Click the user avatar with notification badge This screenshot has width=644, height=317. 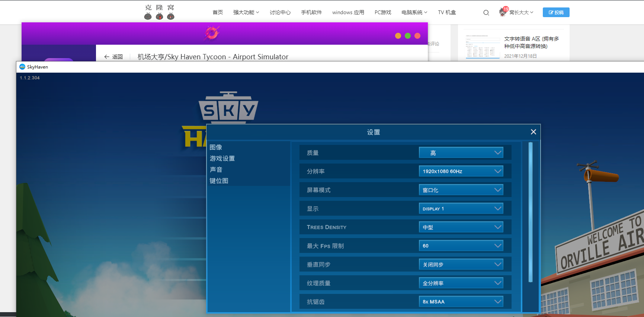[503, 12]
